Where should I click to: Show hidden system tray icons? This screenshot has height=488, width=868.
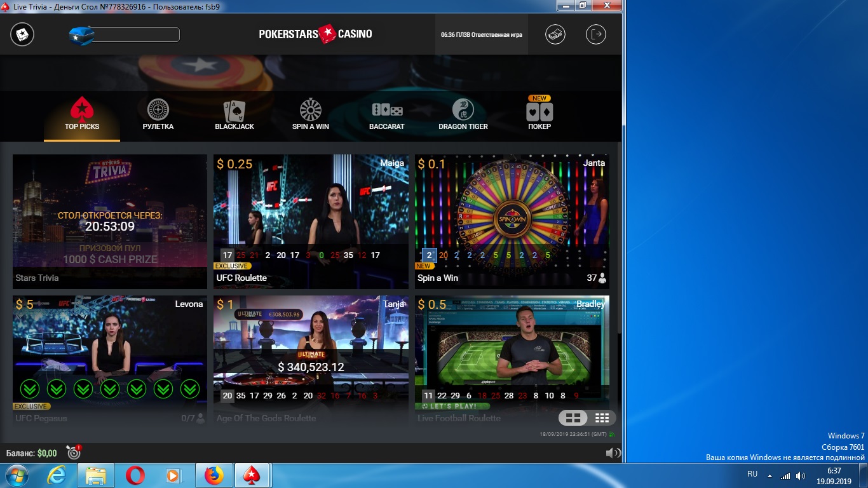coord(770,475)
